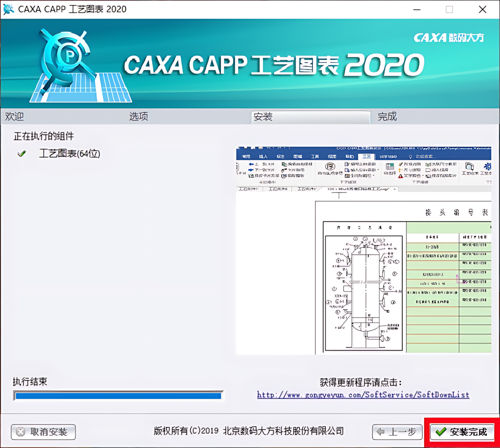Select the 选项 step tab
The width and height of the screenshot is (500, 448).
(139, 116)
